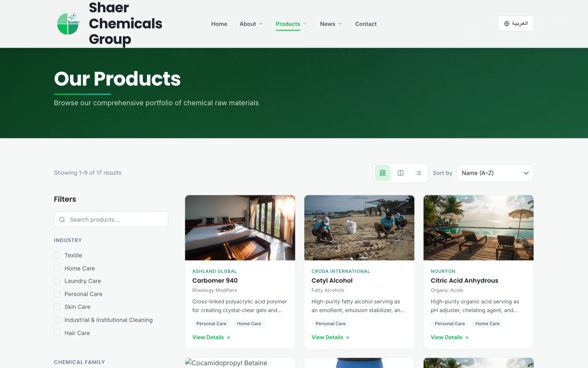This screenshot has width=588, height=368.
Task: View Details for Cetyl Alcohol
Action: coord(330,337)
